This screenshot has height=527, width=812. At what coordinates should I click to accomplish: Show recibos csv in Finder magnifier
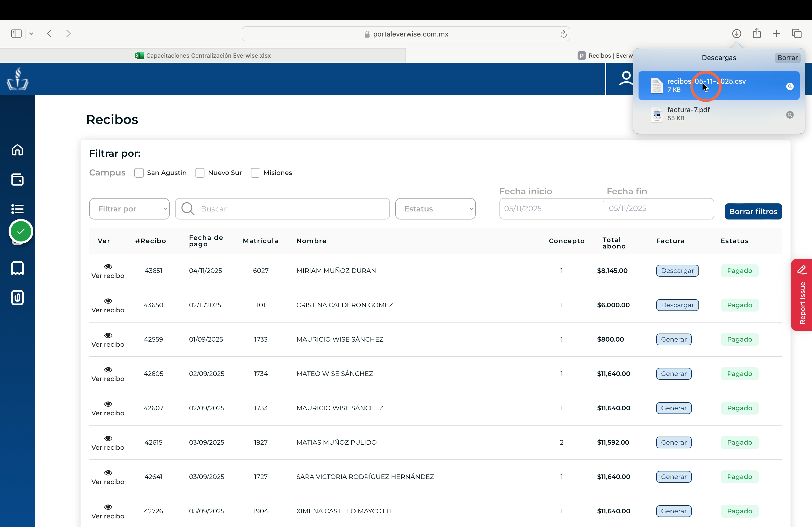pos(790,86)
